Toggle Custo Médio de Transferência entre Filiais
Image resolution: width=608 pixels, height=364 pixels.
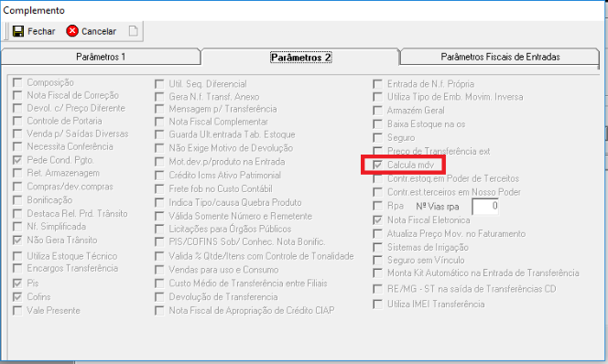[159, 284]
